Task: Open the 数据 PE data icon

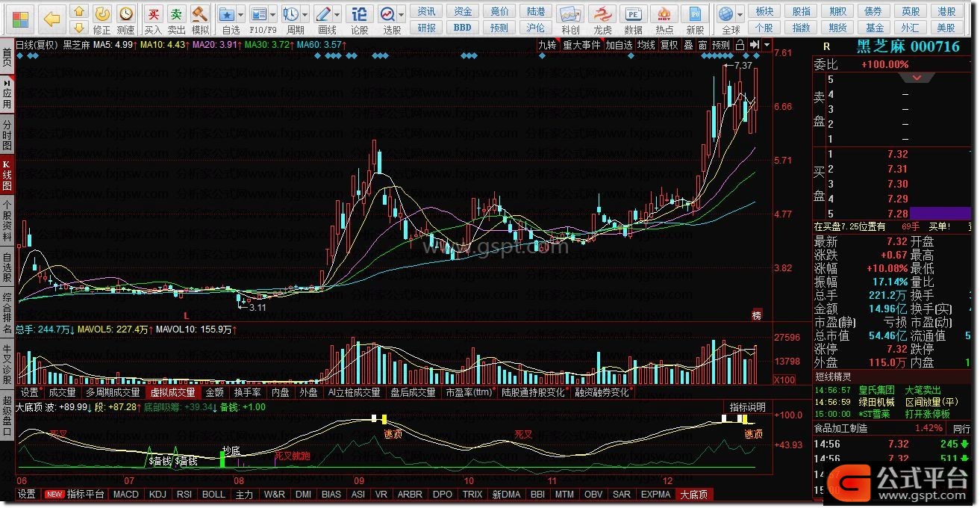Action: (633, 19)
